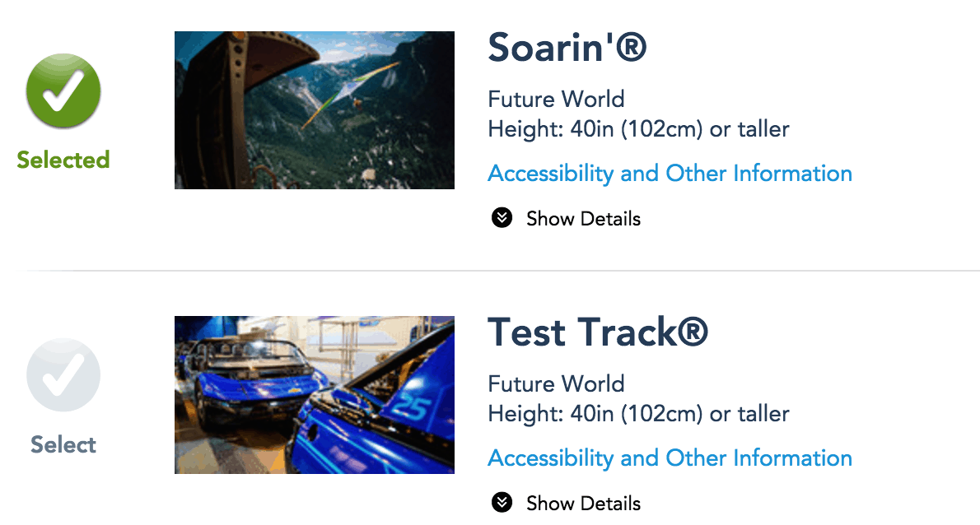This screenshot has width=980, height=525.
Task: Show Details text for Soarin'
Action: [x=583, y=219]
